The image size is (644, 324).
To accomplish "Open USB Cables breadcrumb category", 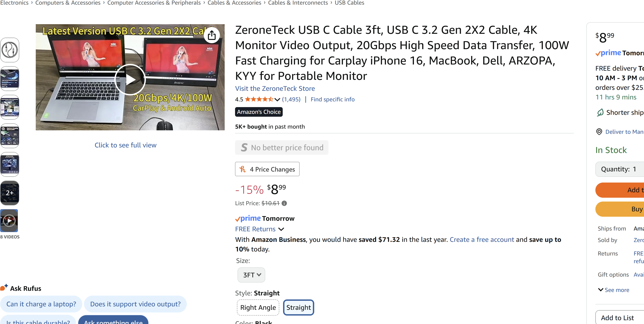I will click(349, 3).
